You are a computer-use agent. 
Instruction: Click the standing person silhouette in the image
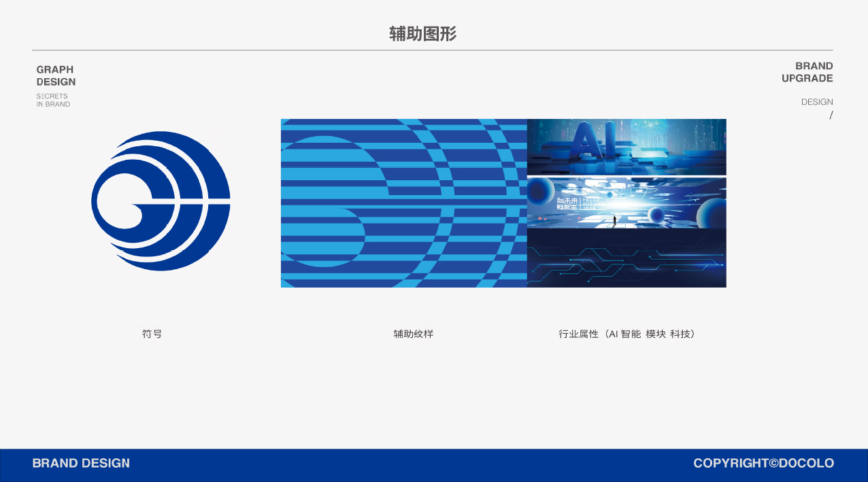615,221
